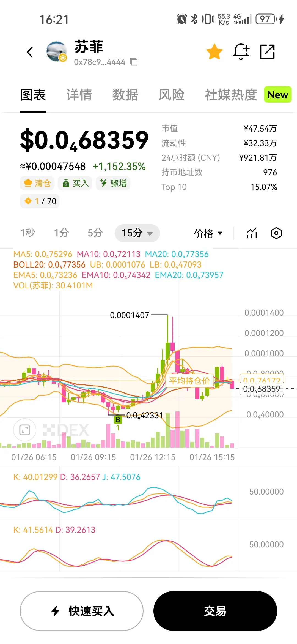Tap the back arrow icon
297x644 pixels.
tap(30, 52)
